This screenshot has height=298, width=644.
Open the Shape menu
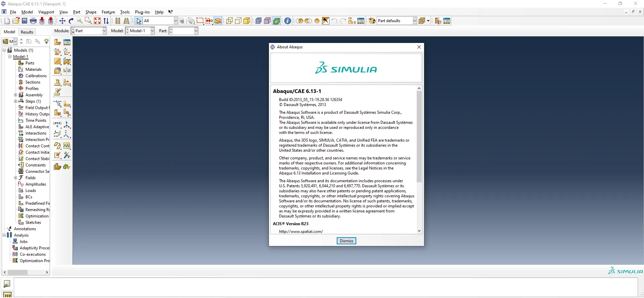pyautogui.click(x=91, y=12)
